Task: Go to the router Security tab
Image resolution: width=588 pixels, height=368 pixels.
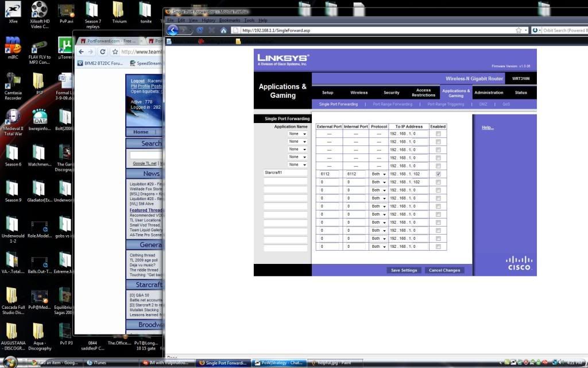Action: click(x=392, y=93)
